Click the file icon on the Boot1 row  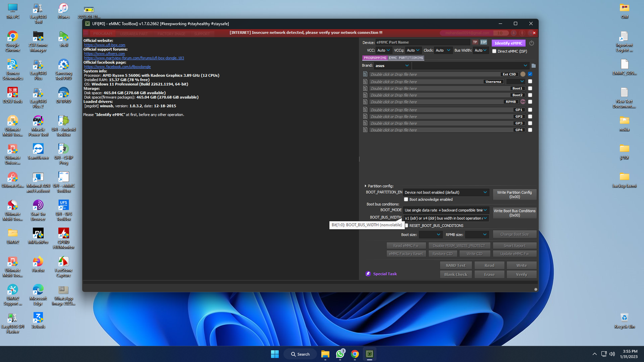tap(365, 88)
